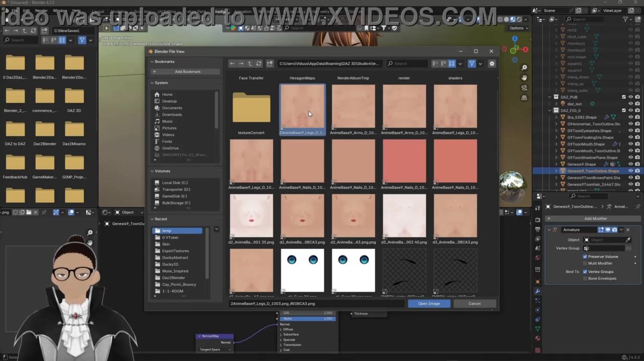Collapse the Armature modifier panel
This screenshot has width=644, height=361.
click(x=549, y=230)
